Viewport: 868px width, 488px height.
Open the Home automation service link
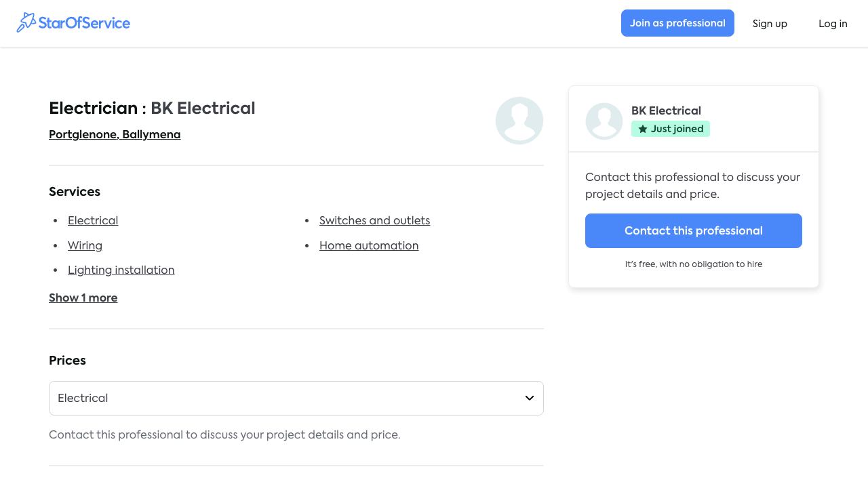click(x=369, y=245)
